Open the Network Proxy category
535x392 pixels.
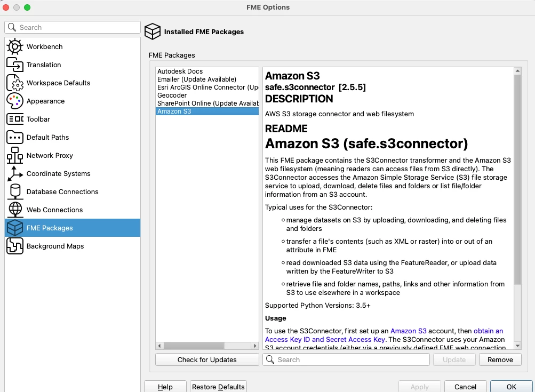73,155
